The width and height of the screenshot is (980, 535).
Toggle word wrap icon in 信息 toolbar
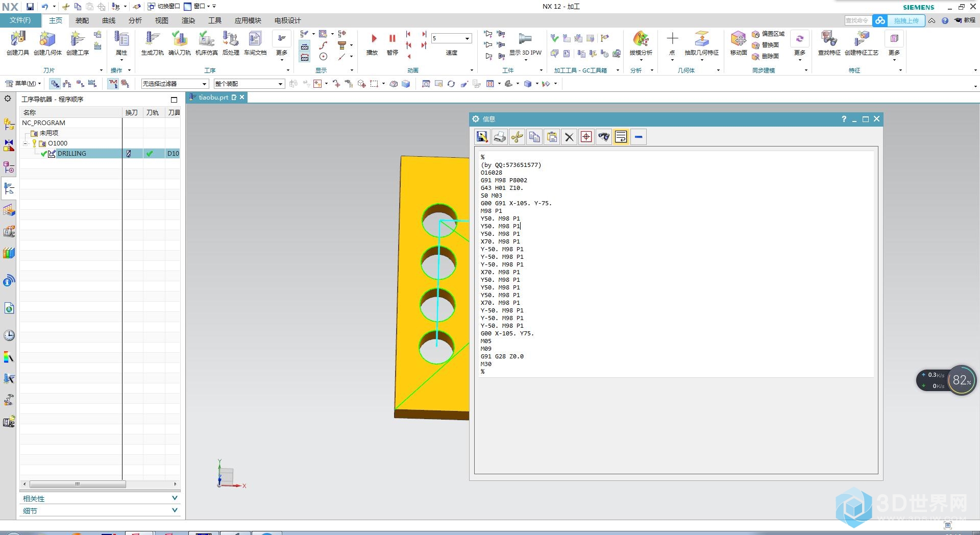[621, 137]
